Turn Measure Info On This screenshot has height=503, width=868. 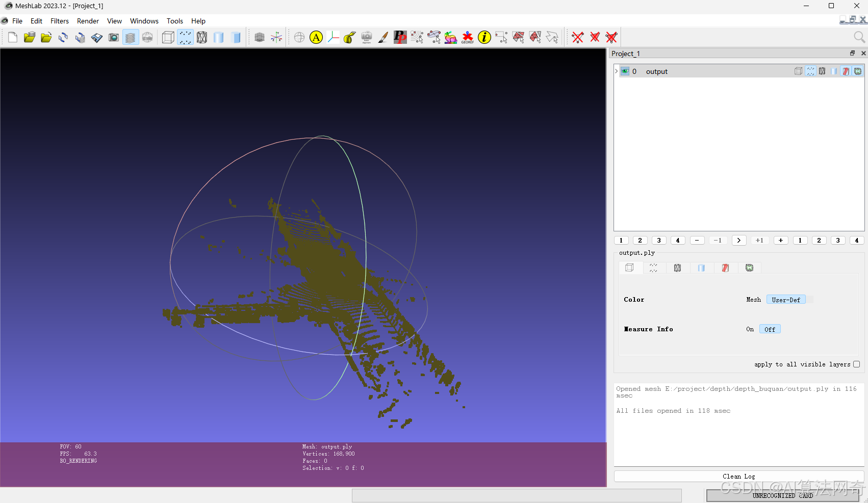tap(750, 329)
